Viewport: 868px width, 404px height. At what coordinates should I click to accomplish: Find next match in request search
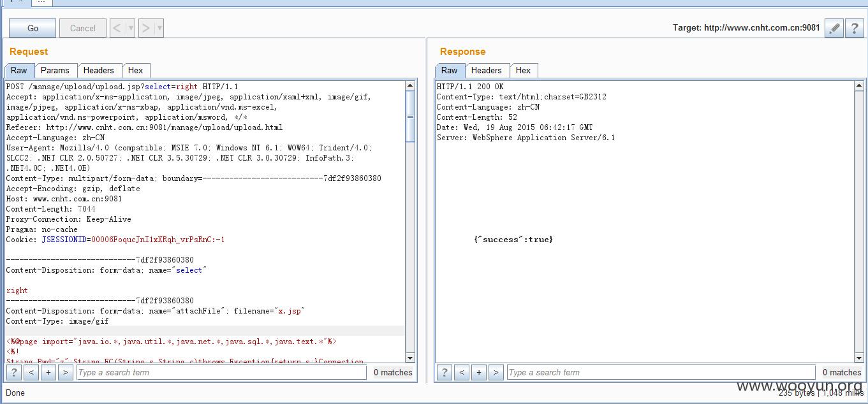(x=66, y=372)
